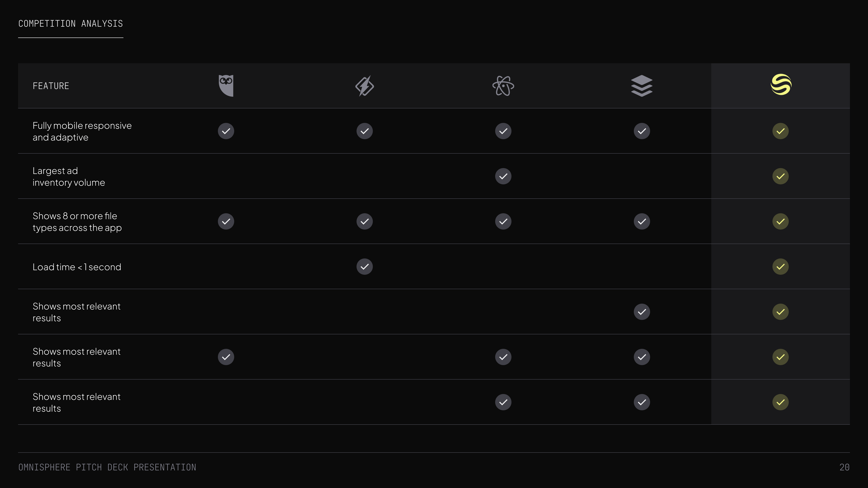This screenshot has height=488, width=868.
Task: Click lightning column checkmark in Load time row
Action: coord(365,267)
